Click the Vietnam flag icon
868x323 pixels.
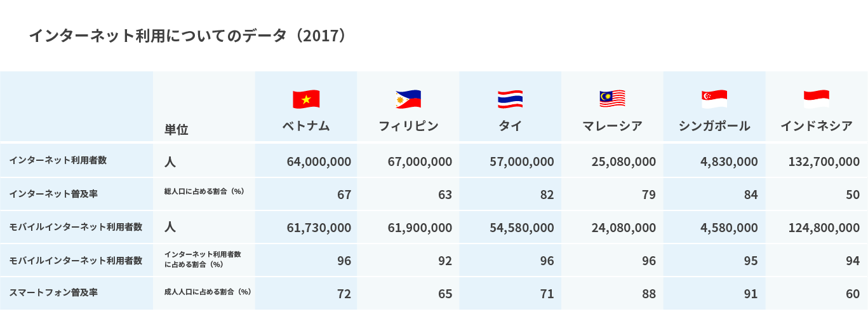click(306, 99)
